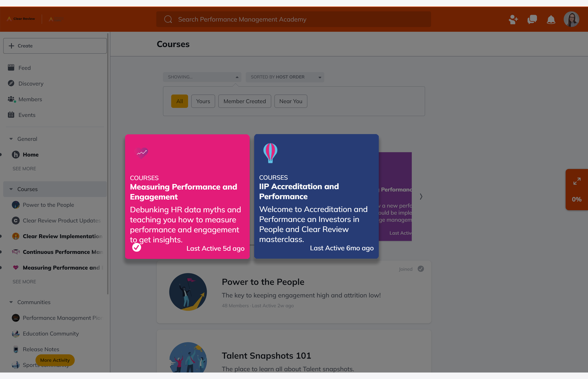This screenshot has width=588, height=379.
Task: Click the partially visible purple course card
Action: tap(395, 196)
